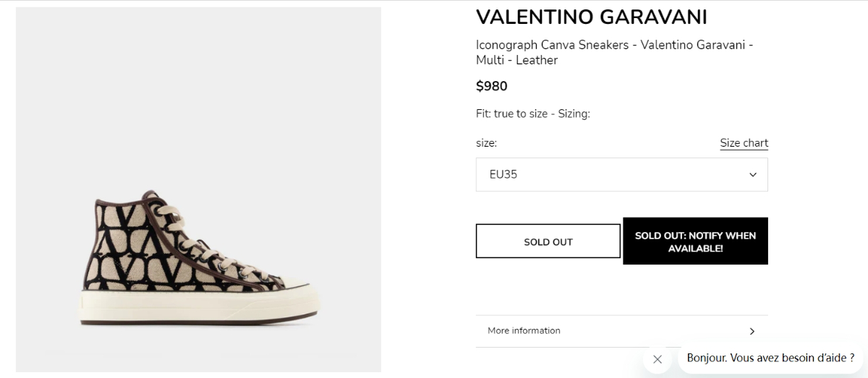Click the $980 price
This screenshot has width=868, height=378.
click(x=492, y=87)
